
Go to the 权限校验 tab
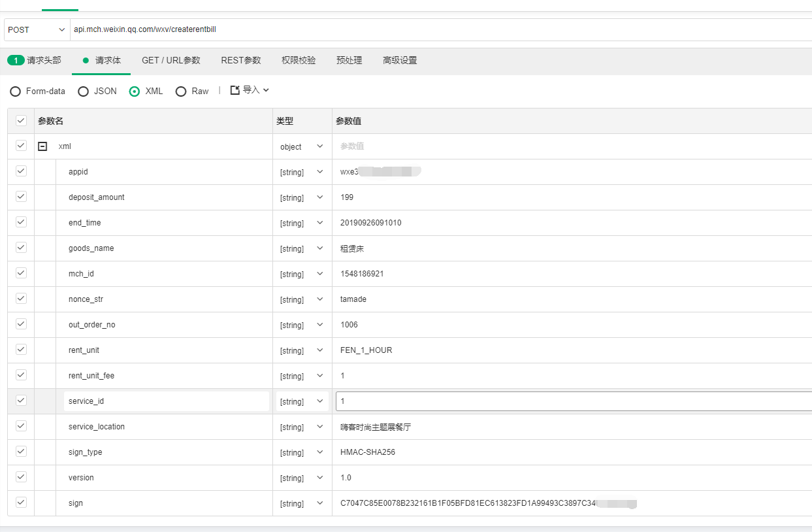pos(299,60)
